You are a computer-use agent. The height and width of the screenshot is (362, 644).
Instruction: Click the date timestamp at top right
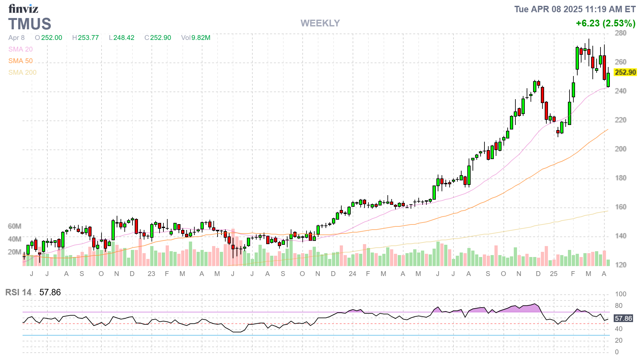point(575,9)
